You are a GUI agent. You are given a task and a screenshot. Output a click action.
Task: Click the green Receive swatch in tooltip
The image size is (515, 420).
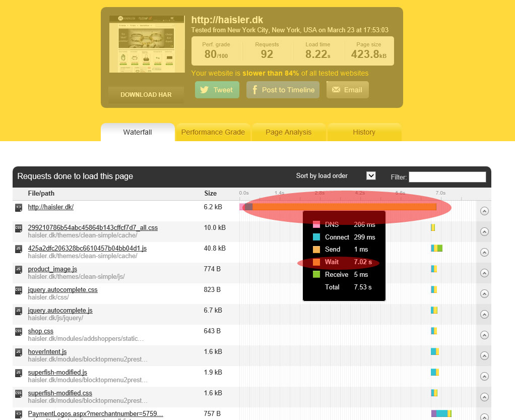click(x=316, y=274)
